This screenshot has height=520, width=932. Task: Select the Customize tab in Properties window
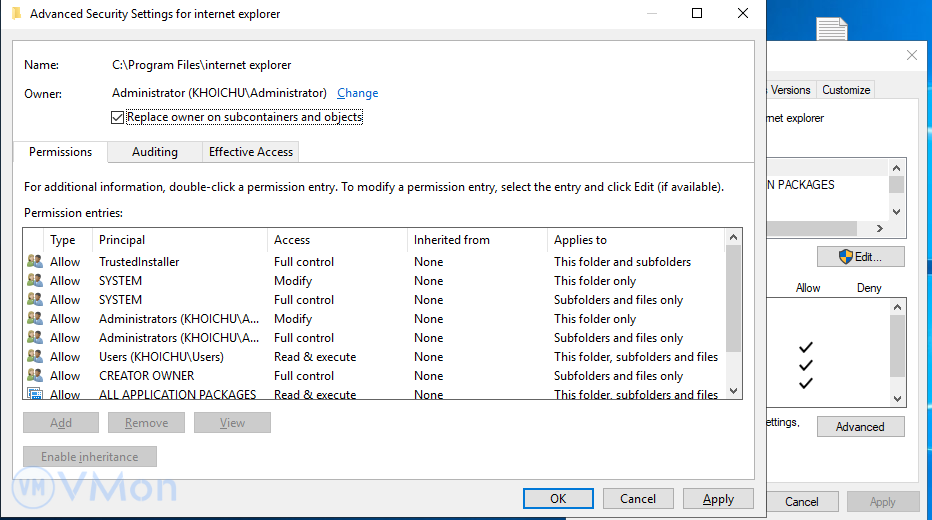846,90
